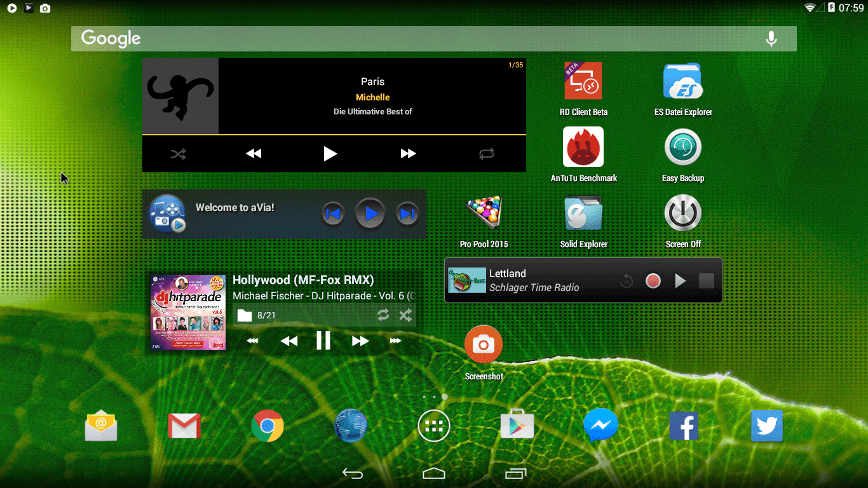Launch Gmail from the dock
The width and height of the screenshot is (868, 488).
click(x=184, y=426)
